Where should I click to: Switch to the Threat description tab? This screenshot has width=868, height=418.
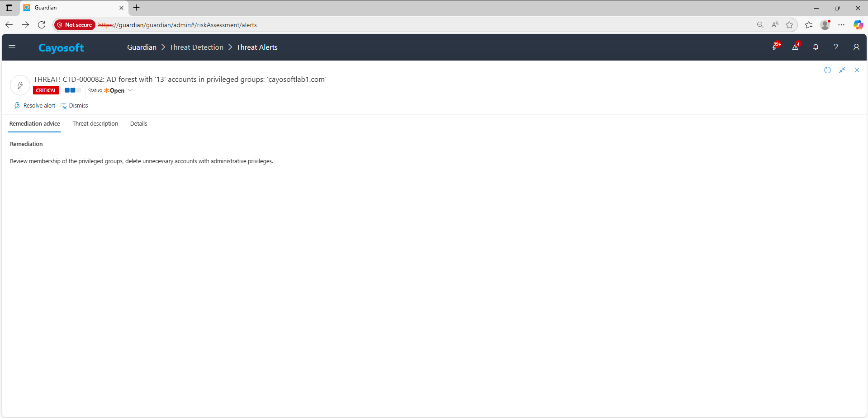[95, 124]
